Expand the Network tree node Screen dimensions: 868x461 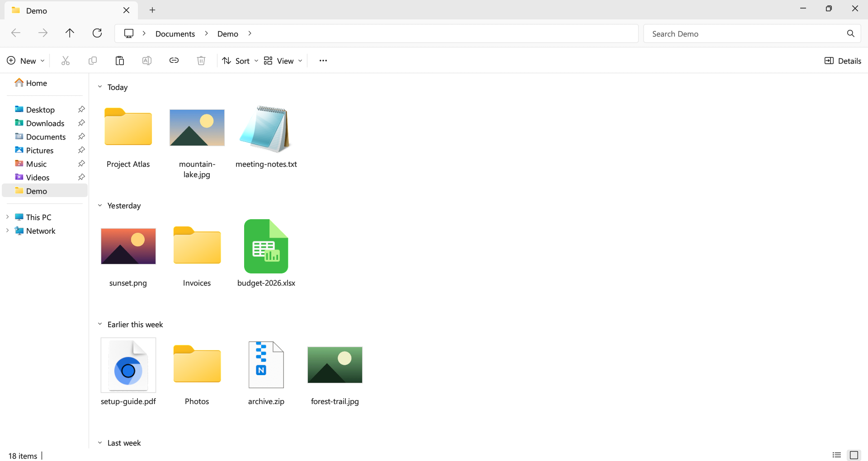click(7, 230)
